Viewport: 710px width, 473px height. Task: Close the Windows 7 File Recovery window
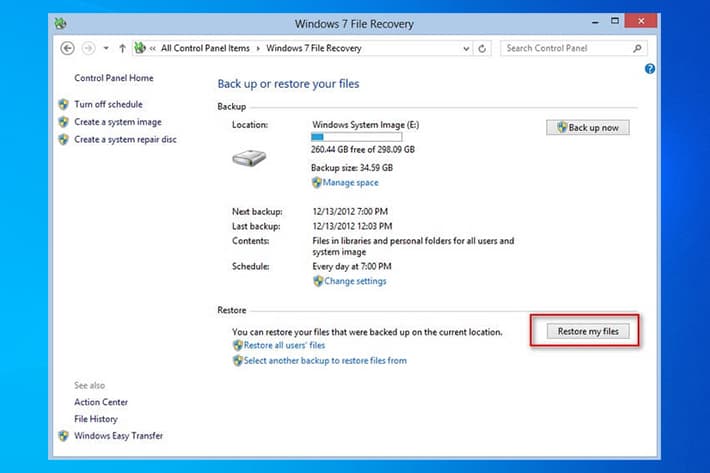click(641, 21)
